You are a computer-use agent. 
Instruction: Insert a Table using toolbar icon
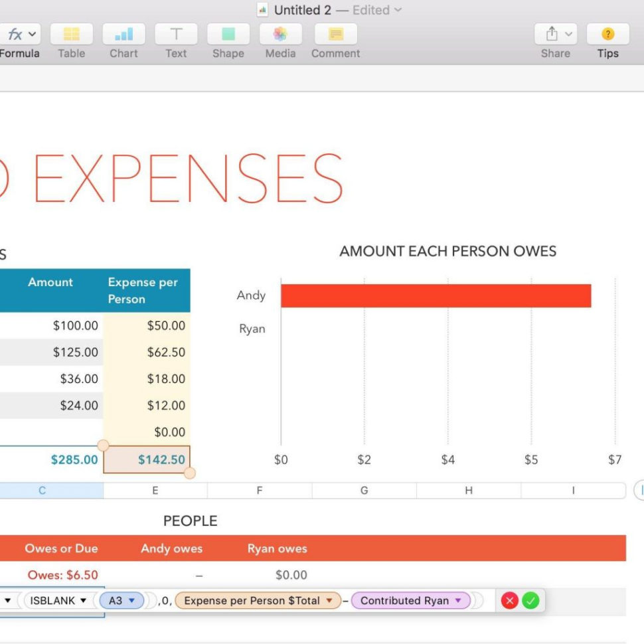71,34
